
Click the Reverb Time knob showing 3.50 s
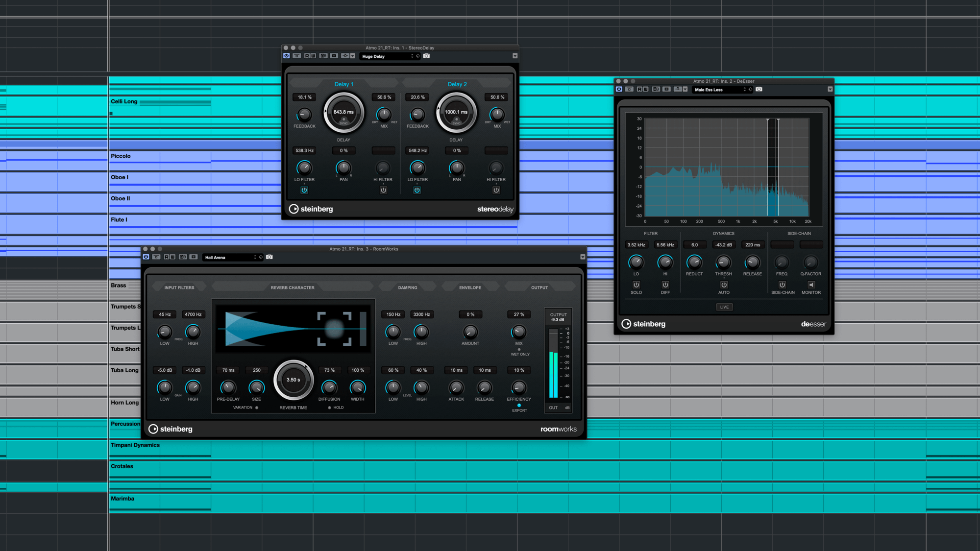coord(294,380)
